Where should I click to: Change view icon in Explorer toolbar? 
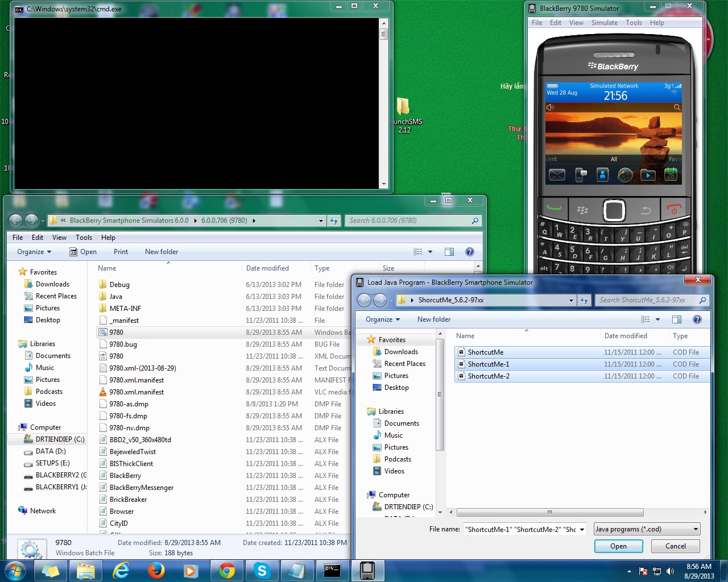pos(418,252)
